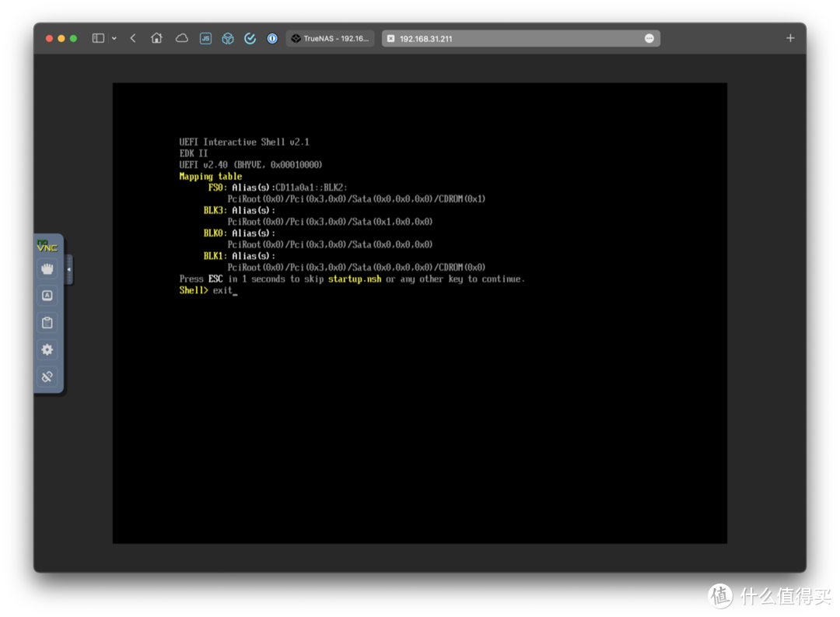Click iCloud tabs cloud icon
Screen dimensions: 840x617
point(181,38)
